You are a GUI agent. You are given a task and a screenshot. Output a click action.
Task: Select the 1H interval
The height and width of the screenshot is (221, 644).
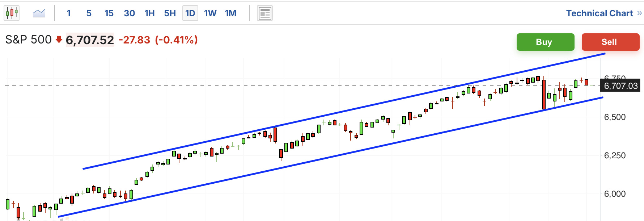click(x=149, y=13)
